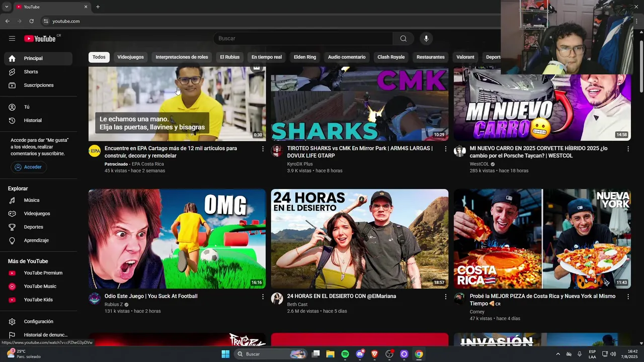
Task: Open WestCOL channel name link
Action: [x=479, y=164]
